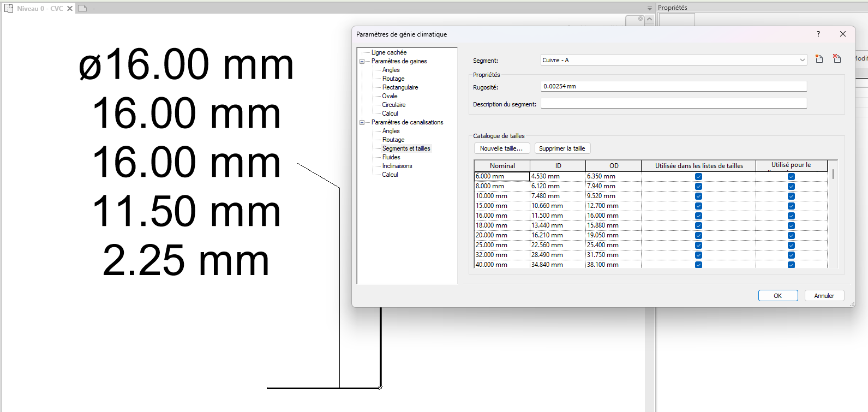Collapse the Paramètres de canalisations tree node
The width and height of the screenshot is (868, 412).
point(362,123)
